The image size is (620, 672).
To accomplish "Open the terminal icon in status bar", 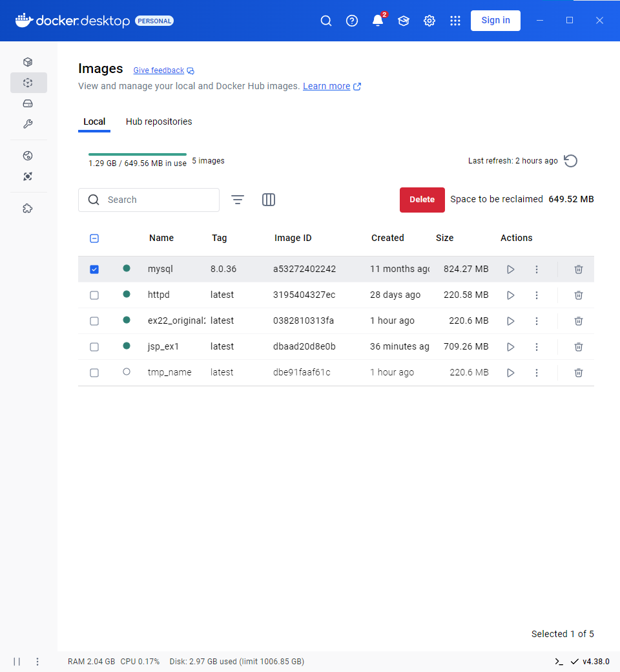I will (559, 661).
